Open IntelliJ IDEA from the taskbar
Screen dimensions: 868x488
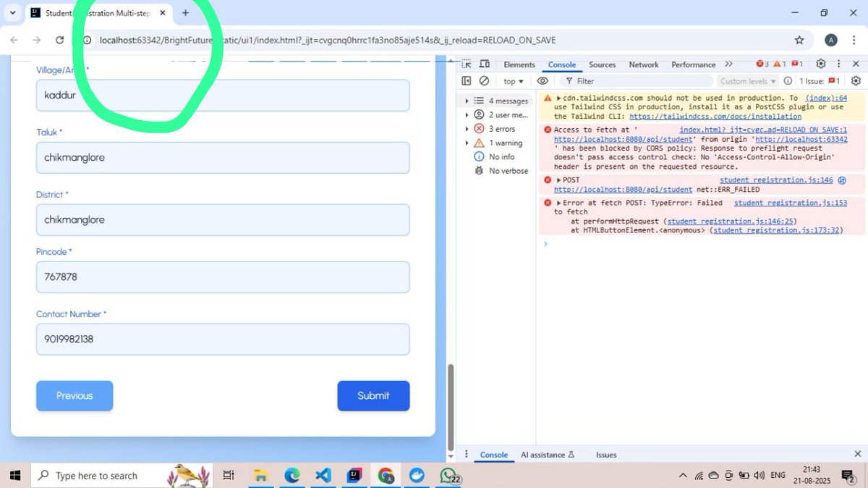pos(354,475)
